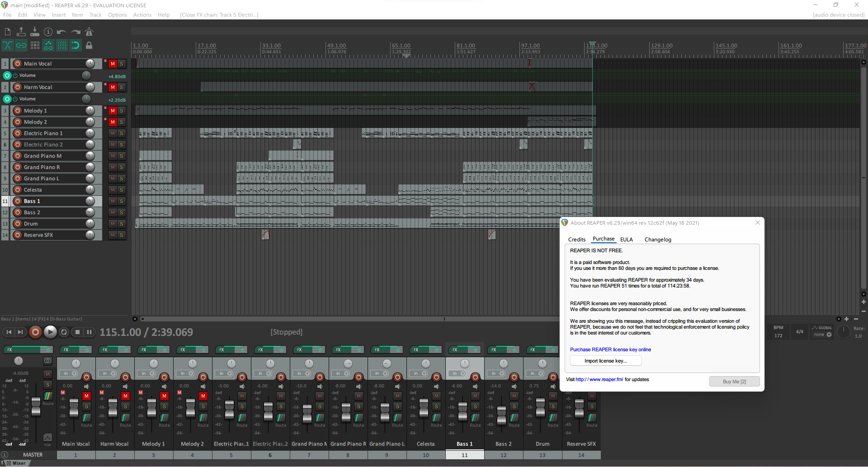Toggle repeat in the transport bar
Viewport: 868px width, 467px height.
pyautogui.click(x=64, y=332)
